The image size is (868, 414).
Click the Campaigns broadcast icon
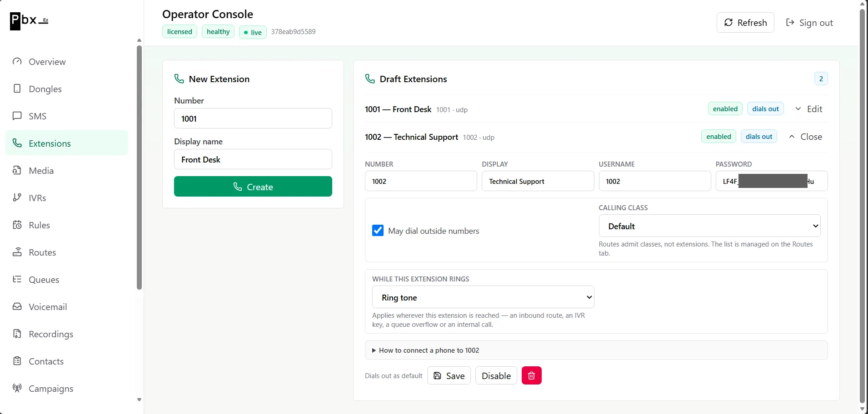(x=17, y=388)
